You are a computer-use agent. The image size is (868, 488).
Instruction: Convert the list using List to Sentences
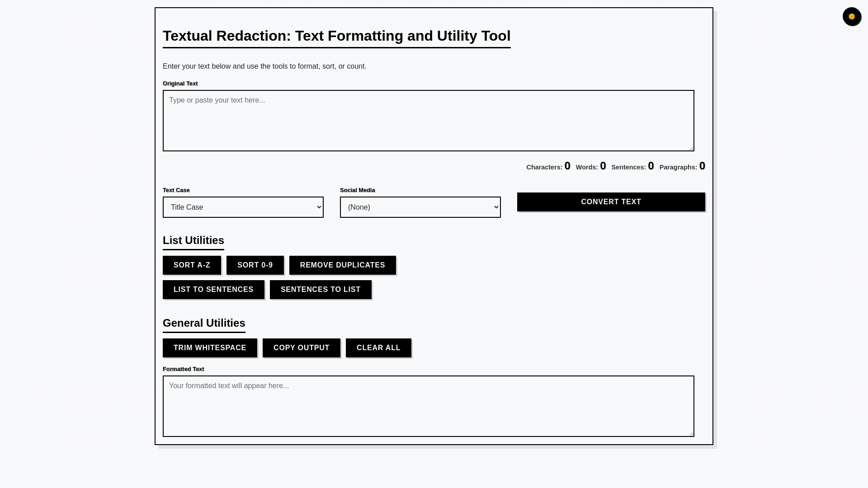pos(213,290)
